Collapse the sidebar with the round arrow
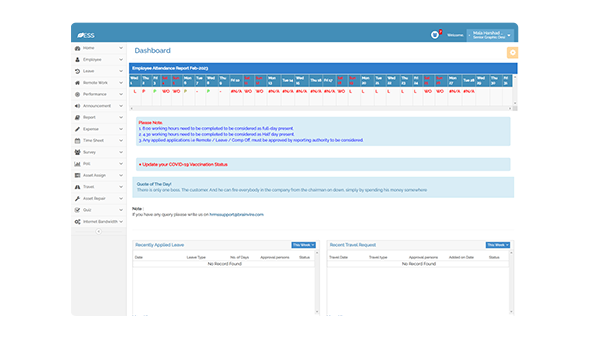The height and width of the screenshot is (360, 590). 99,231
